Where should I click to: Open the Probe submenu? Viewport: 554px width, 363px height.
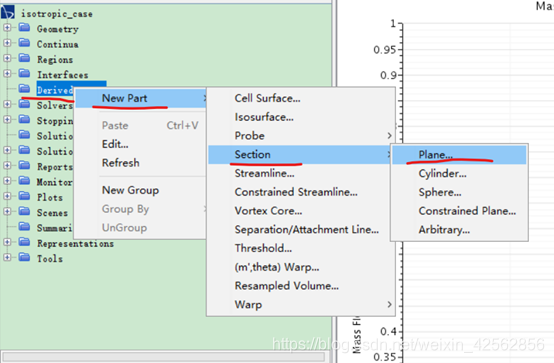coord(301,136)
